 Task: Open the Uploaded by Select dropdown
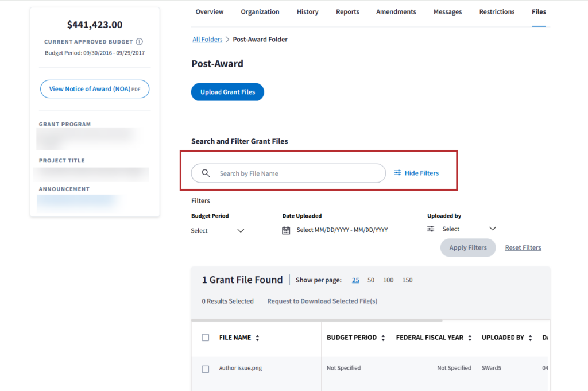pyautogui.click(x=492, y=229)
